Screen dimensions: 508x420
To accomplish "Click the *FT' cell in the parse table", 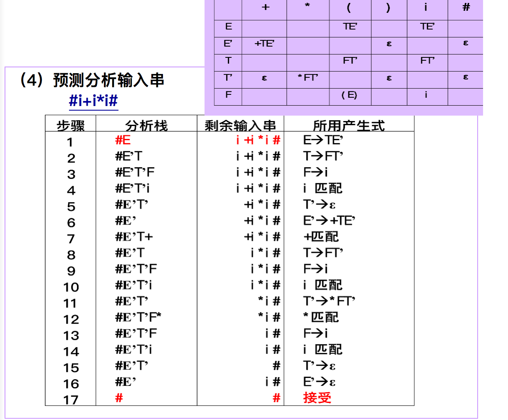I will (x=308, y=78).
